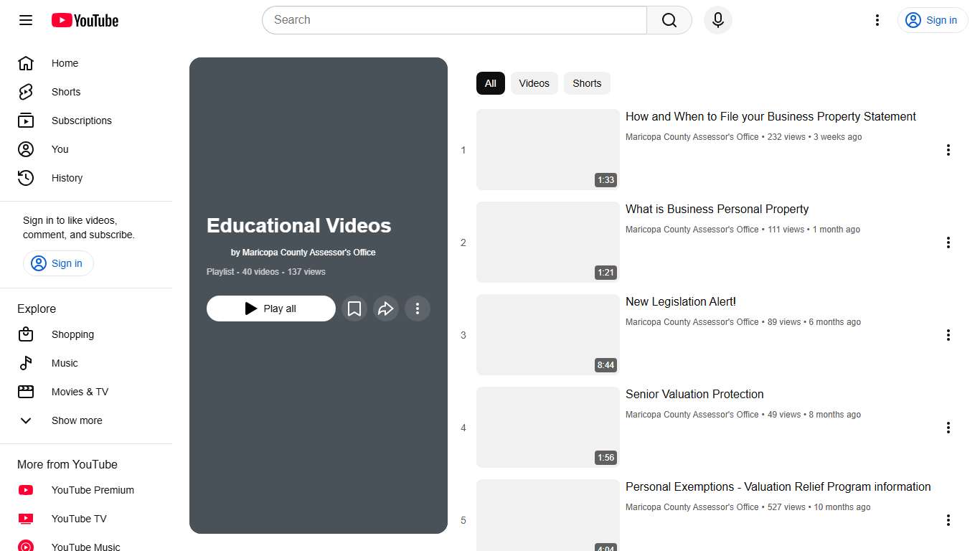980x551 pixels.
Task: Share the Educational Videos playlist
Action: (386, 309)
